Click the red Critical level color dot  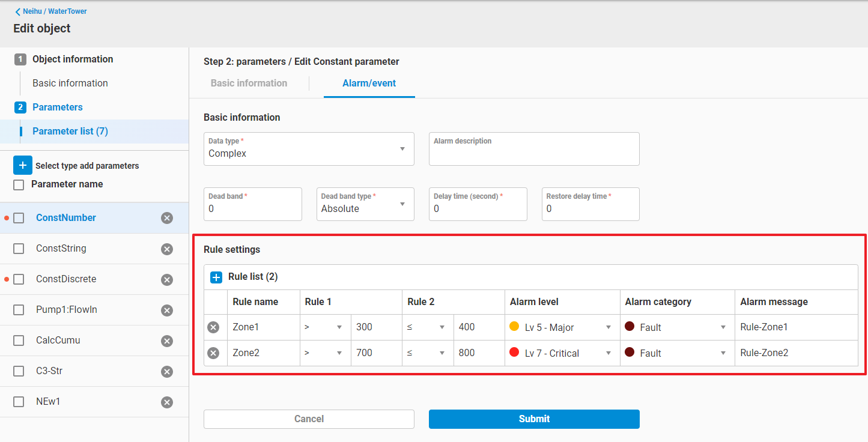point(514,353)
